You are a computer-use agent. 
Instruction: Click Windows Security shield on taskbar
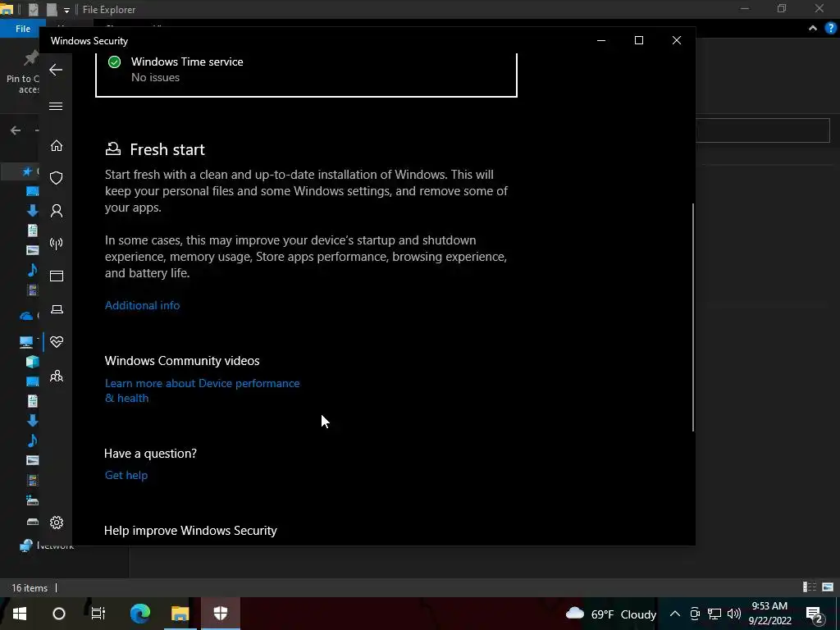pyautogui.click(x=220, y=614)
